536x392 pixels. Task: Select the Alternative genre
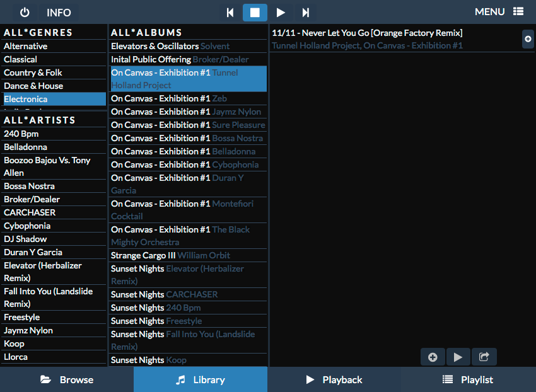click(x=54, y=46)
